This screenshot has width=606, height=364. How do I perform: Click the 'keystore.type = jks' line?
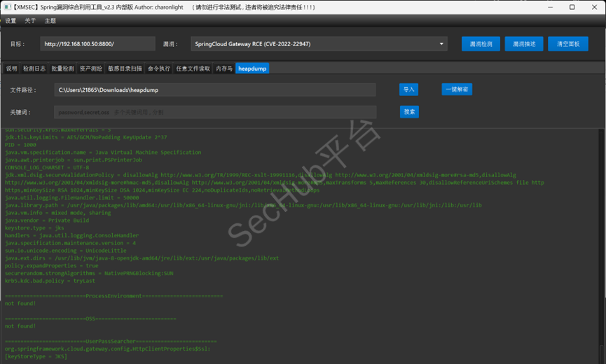[34, 227]
